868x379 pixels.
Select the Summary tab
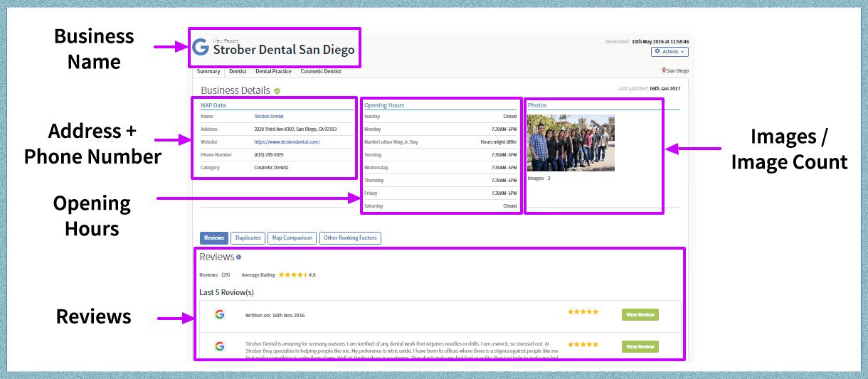[x=208, y=71]
